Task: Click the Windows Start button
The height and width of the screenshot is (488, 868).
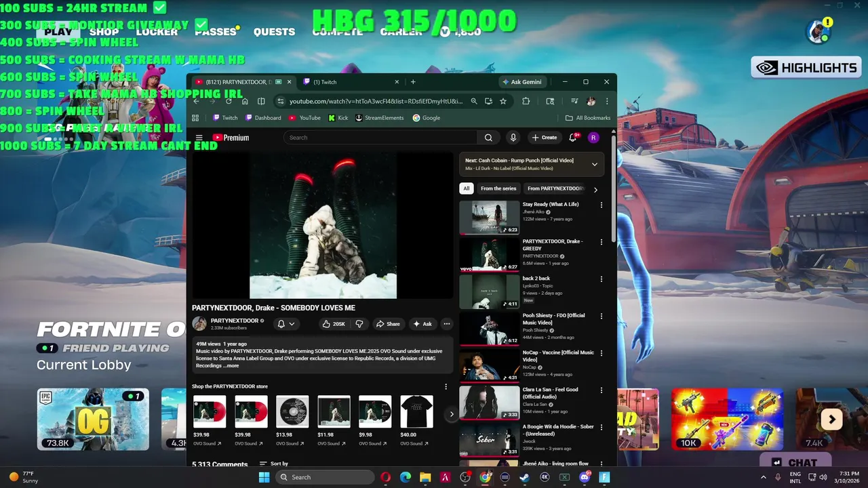Action: pyautogui.click(x=264, y=477)
